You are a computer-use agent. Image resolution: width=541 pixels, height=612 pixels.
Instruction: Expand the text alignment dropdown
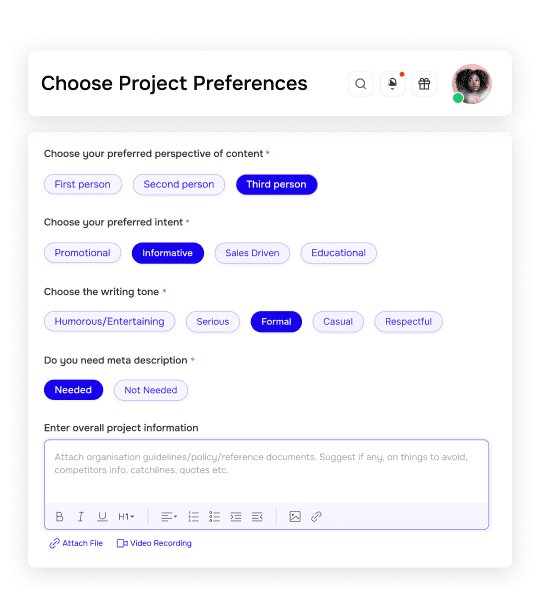(169, 517)
